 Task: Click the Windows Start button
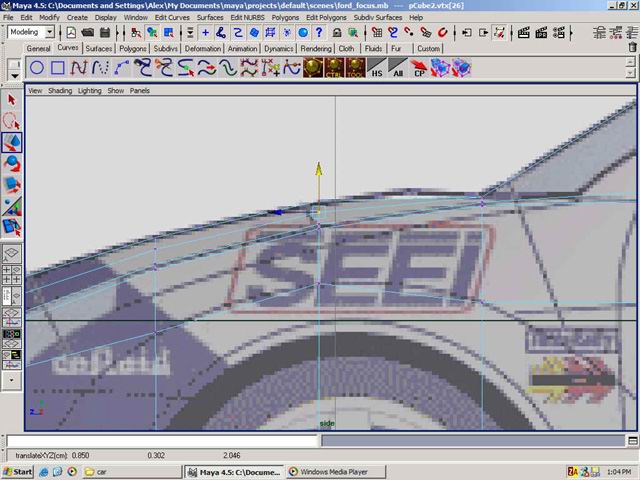pos(18,471)
